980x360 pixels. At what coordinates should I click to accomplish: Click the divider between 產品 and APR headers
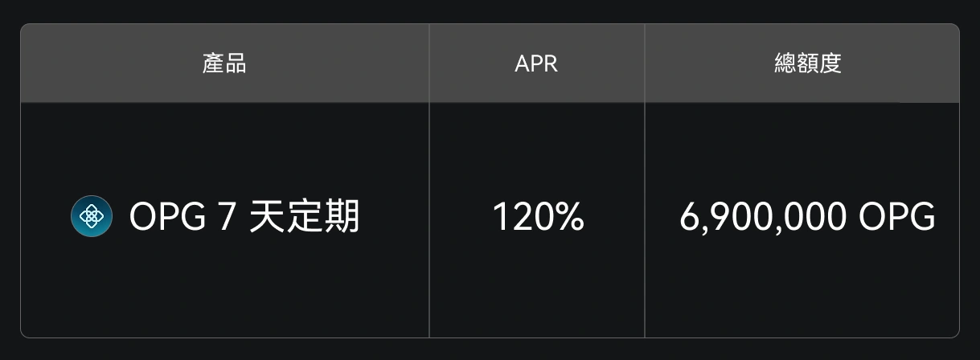[429, 63]
